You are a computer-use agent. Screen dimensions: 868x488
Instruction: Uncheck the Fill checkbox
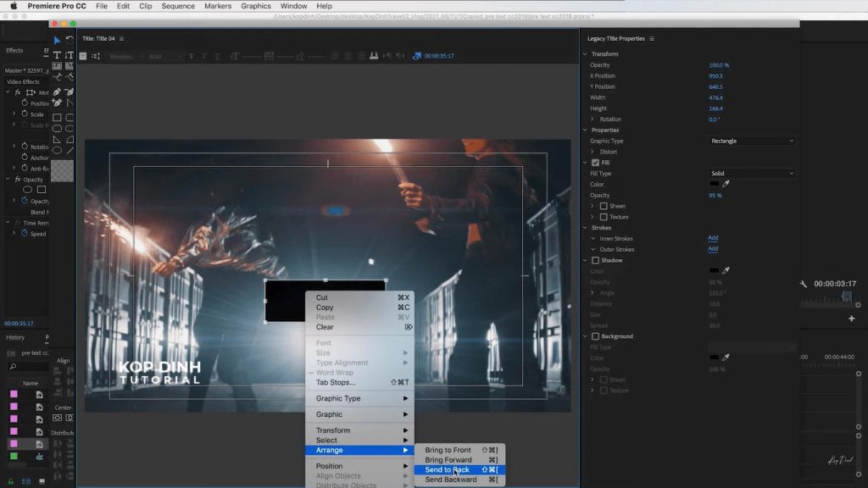(595, 163)
